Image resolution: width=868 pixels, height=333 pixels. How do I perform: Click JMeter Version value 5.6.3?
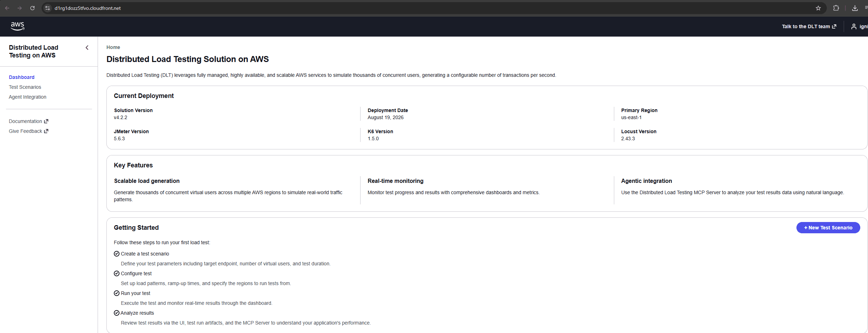(119, 138)
